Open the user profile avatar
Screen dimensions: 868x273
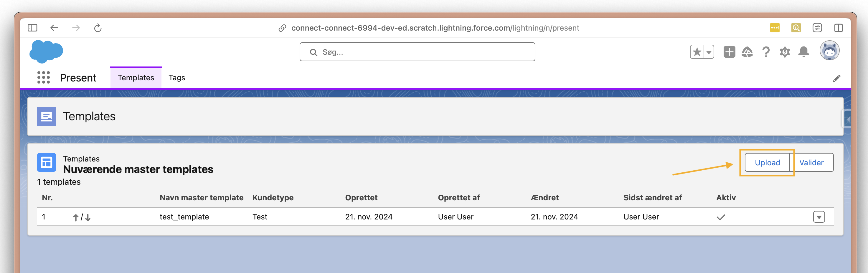[x=829, y=51]
